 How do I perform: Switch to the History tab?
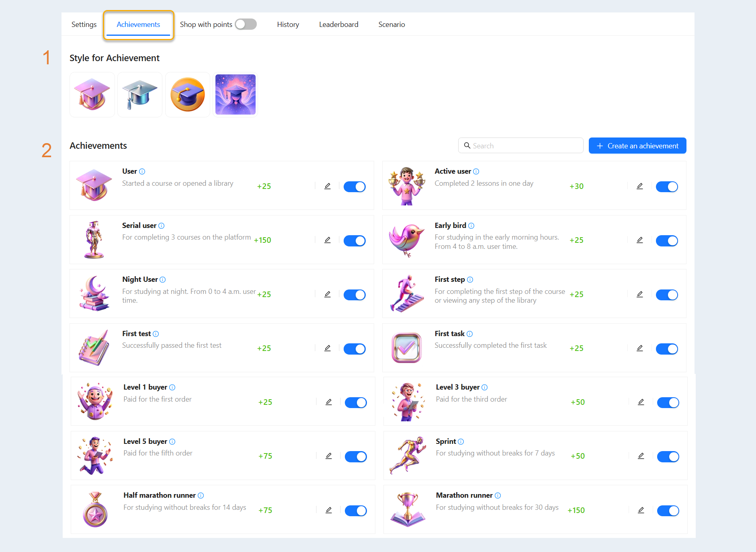pyautogui.click(x=288, y=25)
